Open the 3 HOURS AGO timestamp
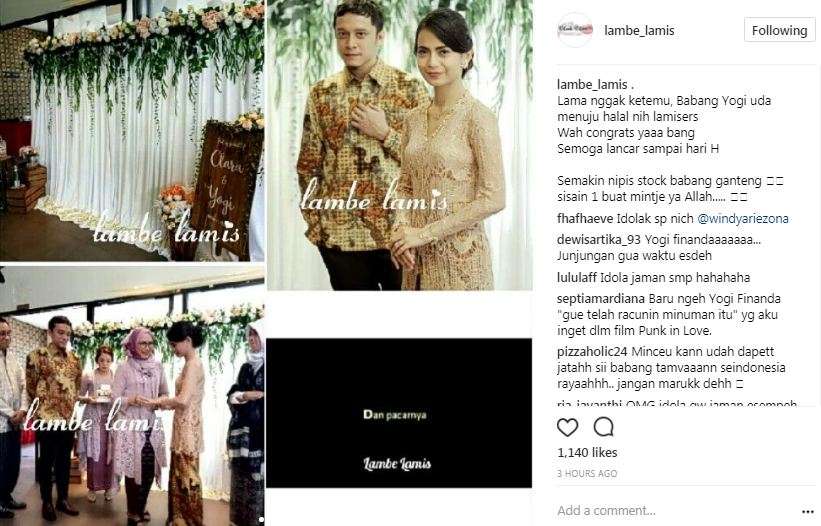Image resolution: width=821 pixels, height=526 pixels. (x=587, y=474)
